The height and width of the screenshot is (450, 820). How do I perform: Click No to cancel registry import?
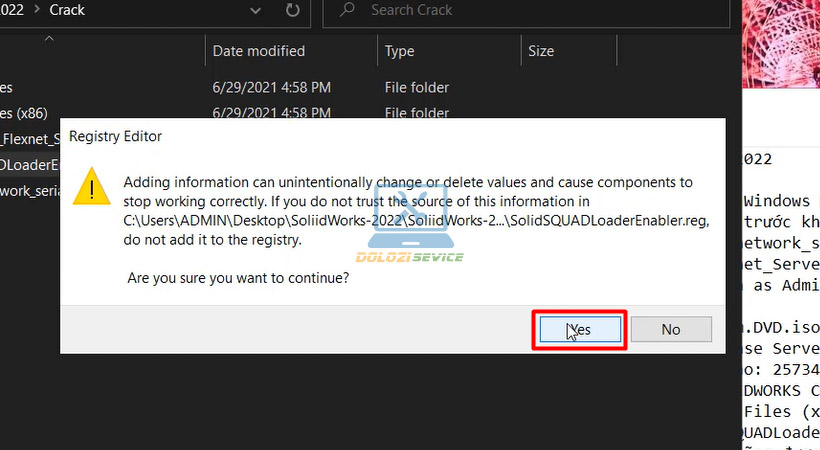pyautogui.click(x=670, y=329)
